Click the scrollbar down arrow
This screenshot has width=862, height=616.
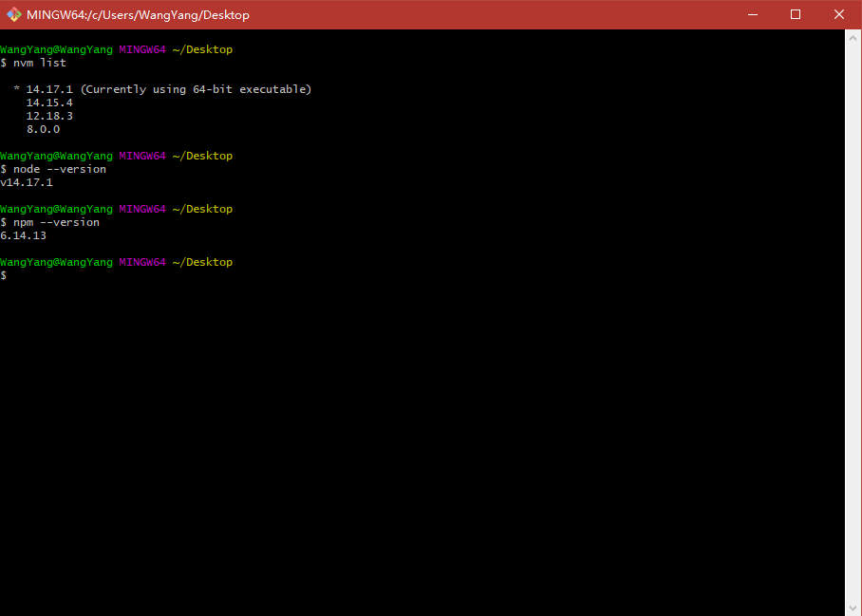[x=853, y=607]
